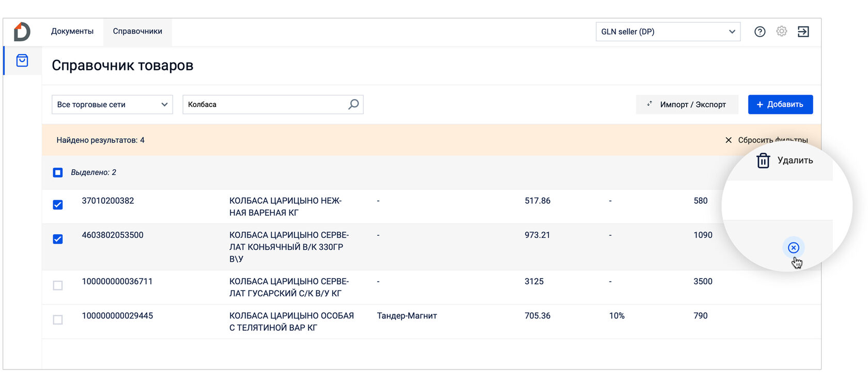This screenshot has width=868, height=384.
Task: Click СЕРВЕЛАТ КОНЬЯЧНЫЙ В/К 330ГР product name
Action: [x=289, y=247]
